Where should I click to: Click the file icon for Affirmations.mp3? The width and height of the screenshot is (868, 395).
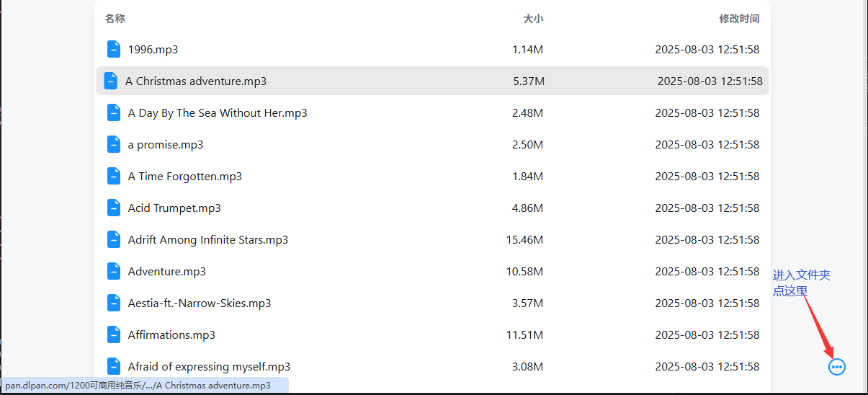(114, 334)
